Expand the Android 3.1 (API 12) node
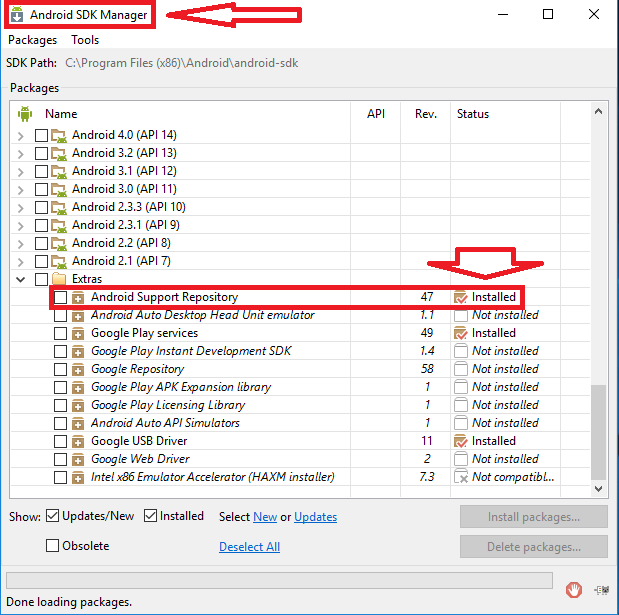Image resolution: width=619 pixels, height=615 pixels. [21, 172]
